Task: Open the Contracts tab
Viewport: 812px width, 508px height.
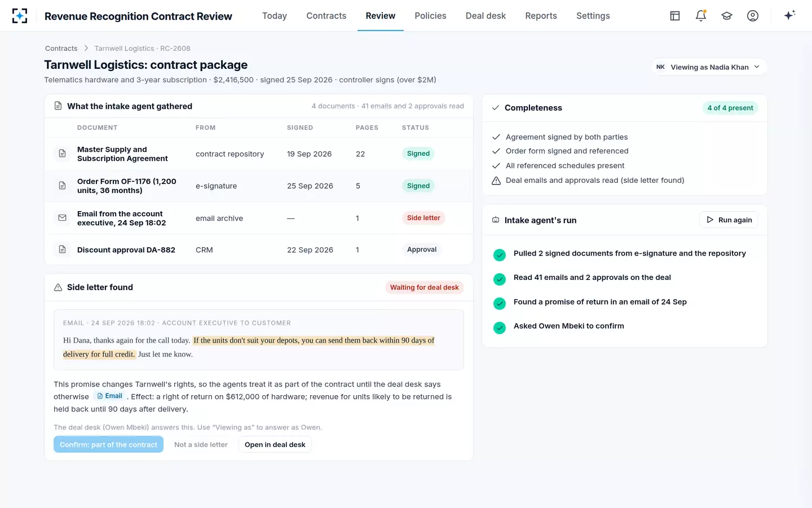Action: tap(326, 16)
